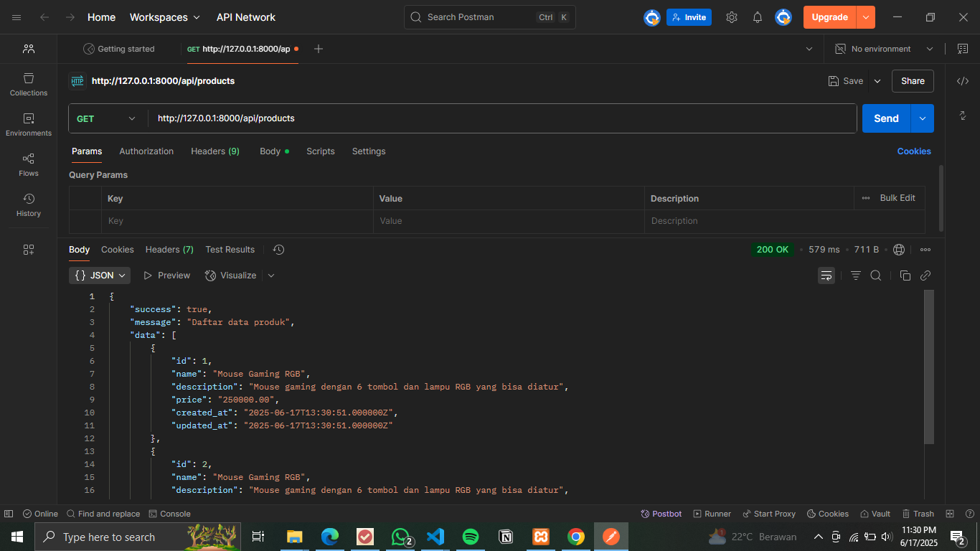Switch to the Authorization tab

[146, 151]
